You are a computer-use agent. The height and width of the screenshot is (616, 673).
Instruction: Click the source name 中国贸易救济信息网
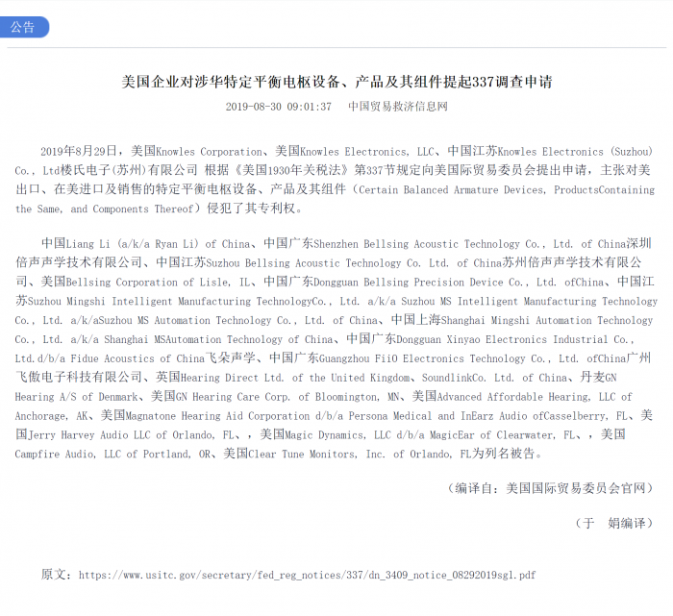pyautogui.click(x=398, y=107)
